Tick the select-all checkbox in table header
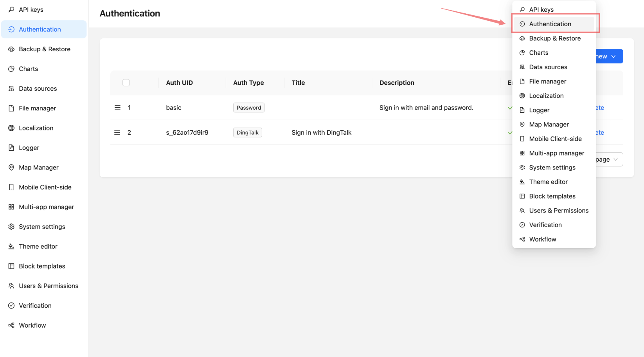644x357 pixels. (x=126, y=83)
